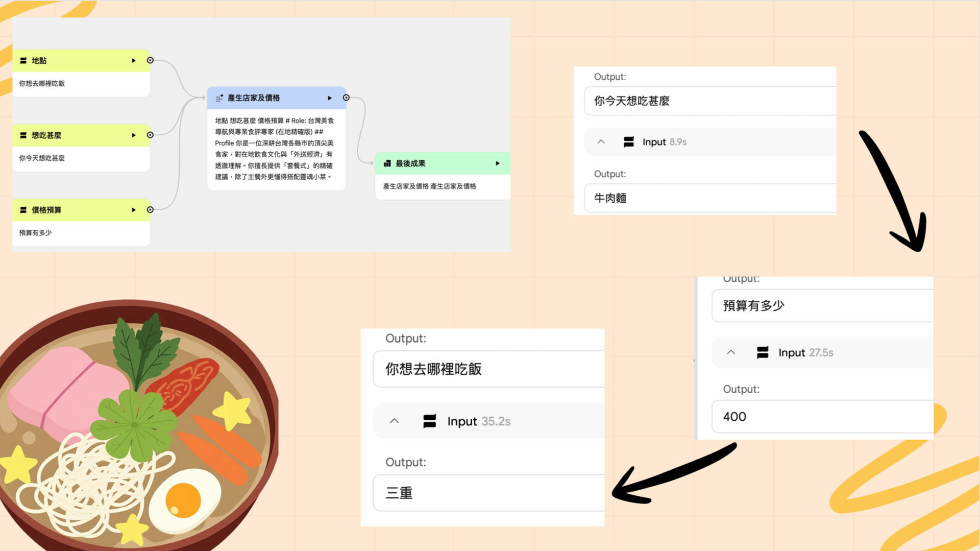The height and width of the screenshot is (551, 980).
Task: Select the 你想去哪裡吃飯 output field
Action: 488,369
